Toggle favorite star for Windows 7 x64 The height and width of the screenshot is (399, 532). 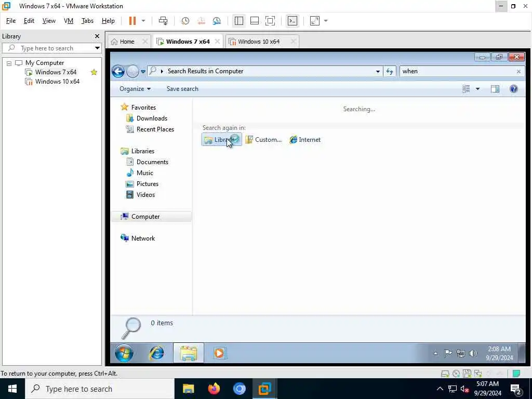pyautogui.click(x=94, y=72)
